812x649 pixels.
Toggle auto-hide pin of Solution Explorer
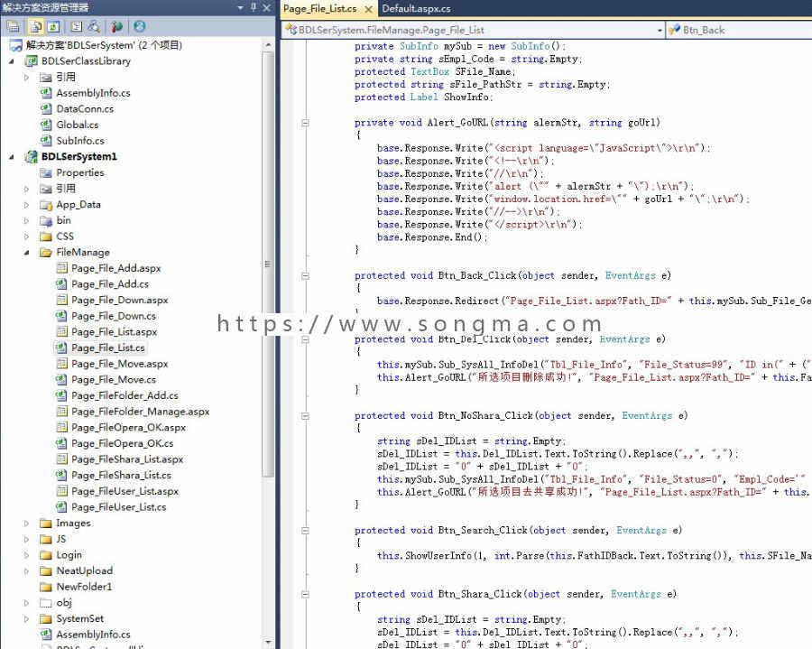coord(254,7)
